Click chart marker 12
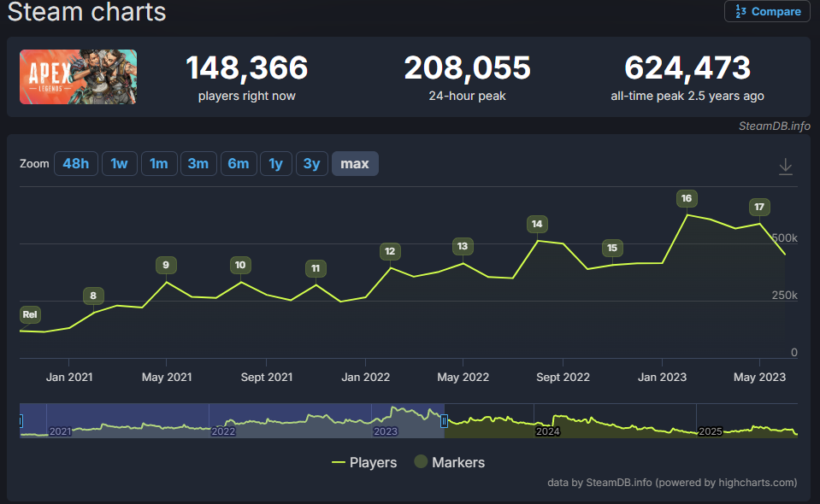 click(390, 251)
